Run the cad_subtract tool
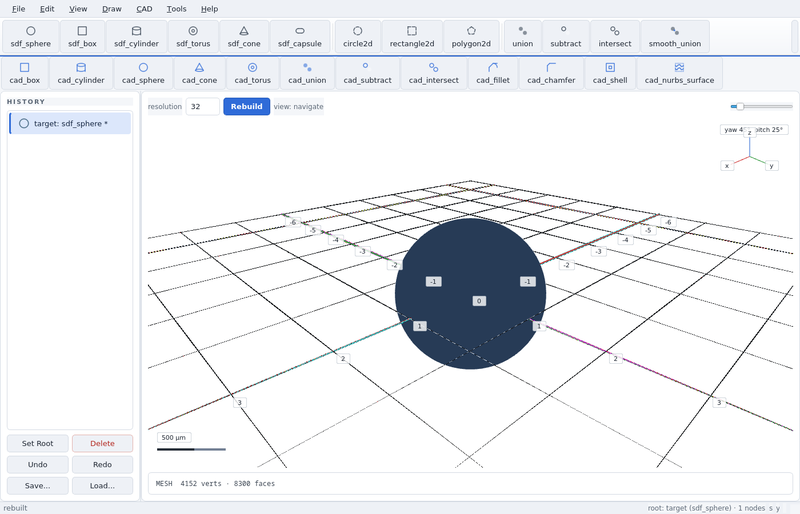Image resolution: width=800 pixels, height=514 pixels. (367, 74)
